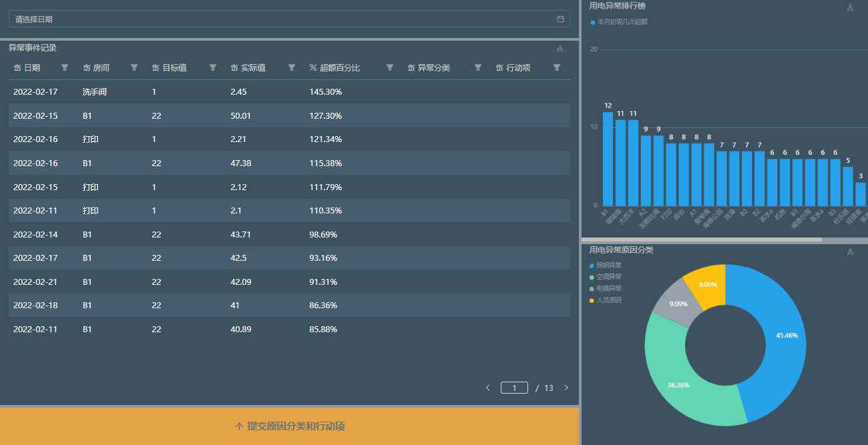
Task: Toggle the 照明异常 legend series
Action: (608, 266)
